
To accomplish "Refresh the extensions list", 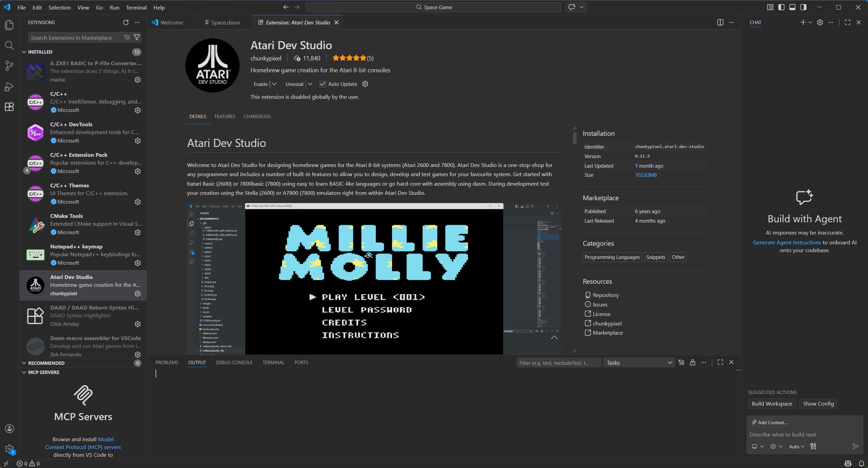I will 126,22.
